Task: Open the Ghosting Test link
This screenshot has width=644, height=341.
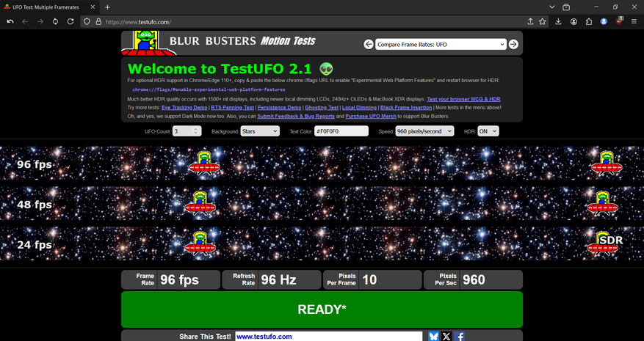Action: [322, 108]
